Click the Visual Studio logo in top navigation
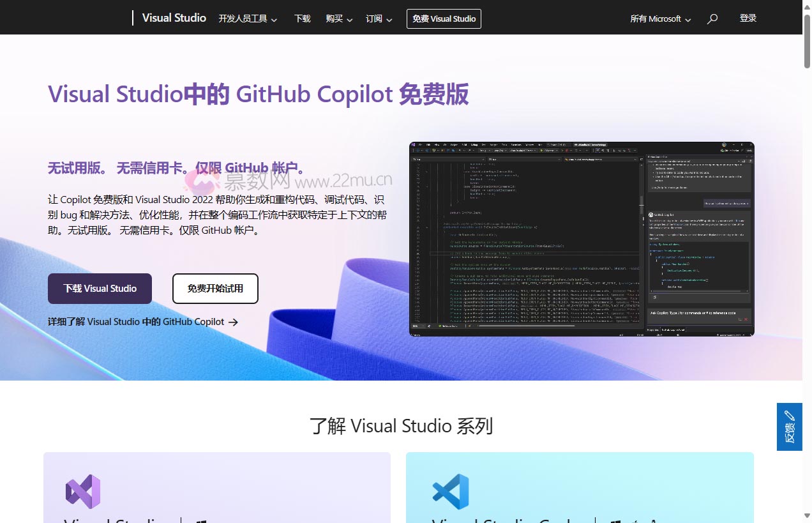The width and height of the screenshot is (812, 523). (x=174, y=18)
